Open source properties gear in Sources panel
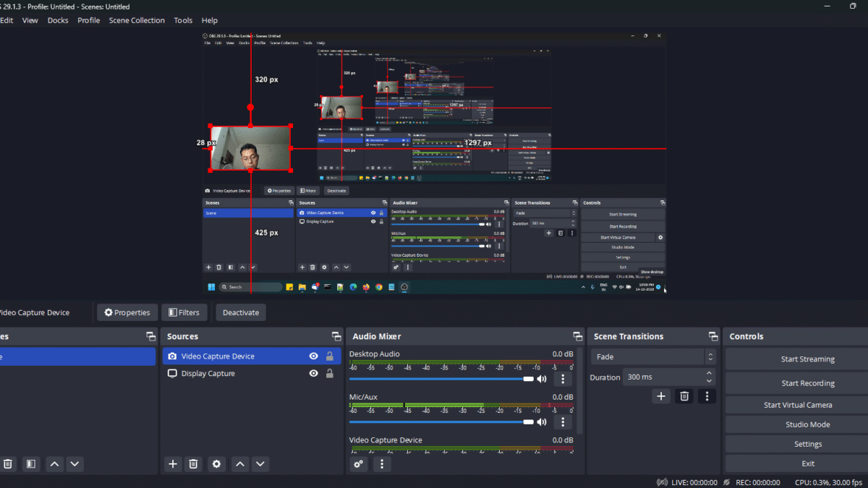Image resolution: width=868 pixels, height=488 pixels. pyautogui.click(x=216, y=464)
